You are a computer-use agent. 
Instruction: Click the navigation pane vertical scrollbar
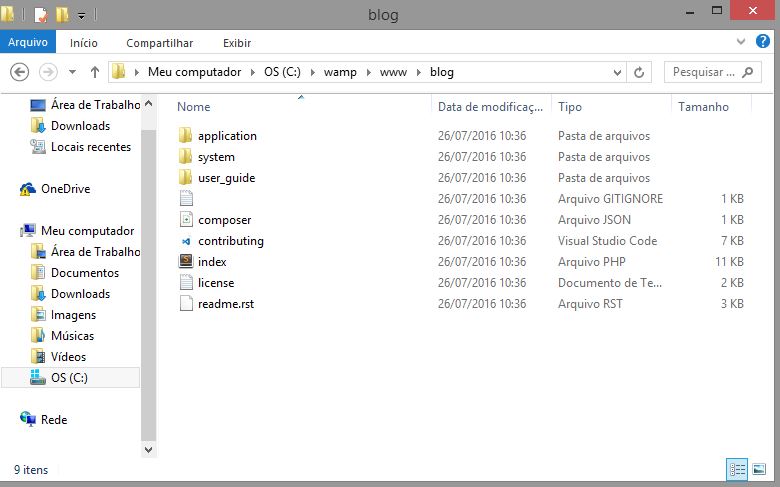click(149, 270)
